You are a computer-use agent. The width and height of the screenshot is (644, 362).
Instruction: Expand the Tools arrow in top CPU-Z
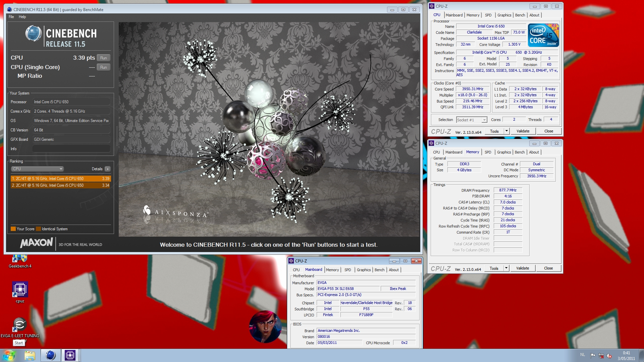coord(506,131)
